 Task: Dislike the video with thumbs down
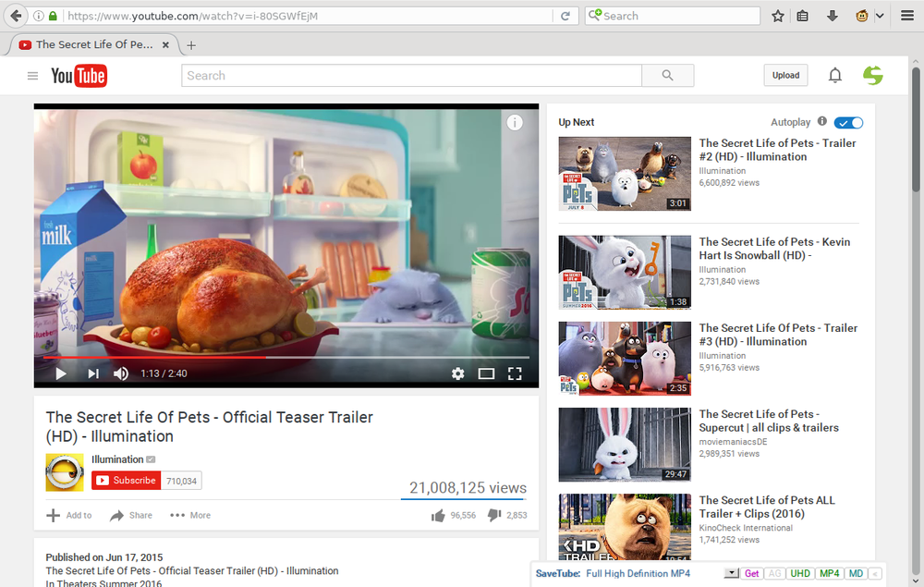pos(494,516)
